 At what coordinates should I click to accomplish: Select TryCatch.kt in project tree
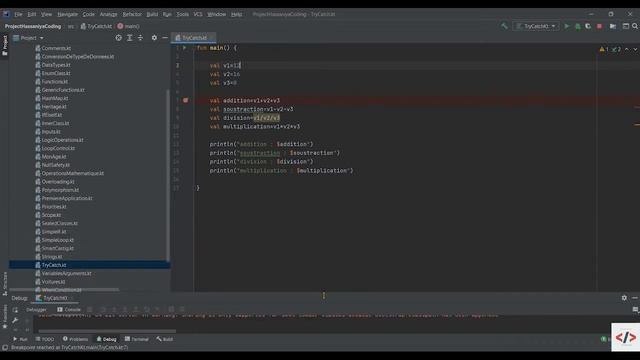pyautogui.click(x=89, y=265)
